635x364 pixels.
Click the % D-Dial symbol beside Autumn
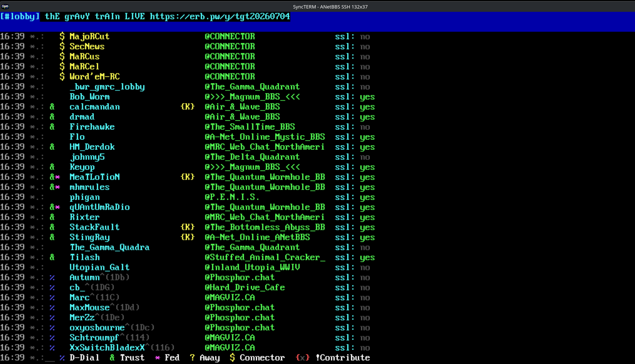click(x=52, y=277)
